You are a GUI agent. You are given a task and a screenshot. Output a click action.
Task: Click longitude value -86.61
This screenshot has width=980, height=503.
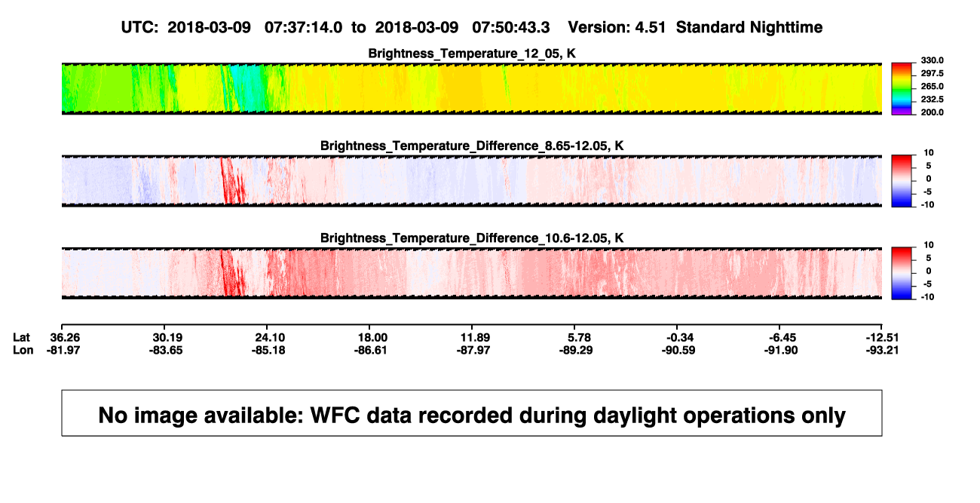[x=372, y=350]
